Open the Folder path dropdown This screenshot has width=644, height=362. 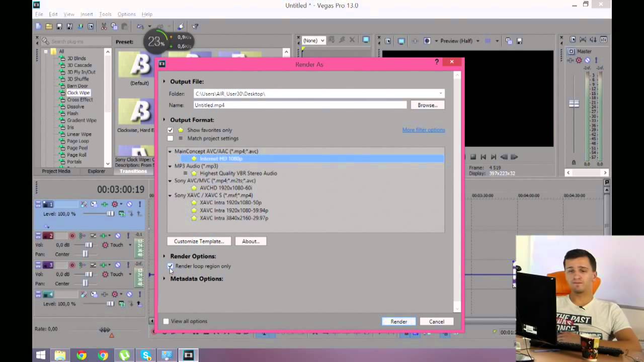441,94
